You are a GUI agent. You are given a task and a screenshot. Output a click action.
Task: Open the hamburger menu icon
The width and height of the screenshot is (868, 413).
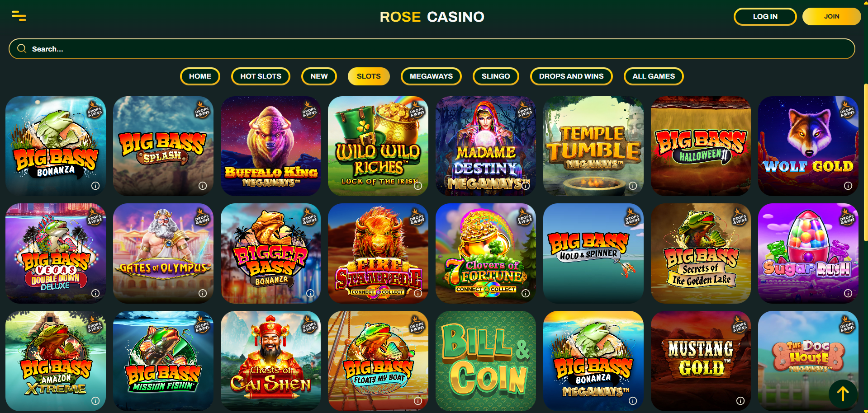coord(19,16)
